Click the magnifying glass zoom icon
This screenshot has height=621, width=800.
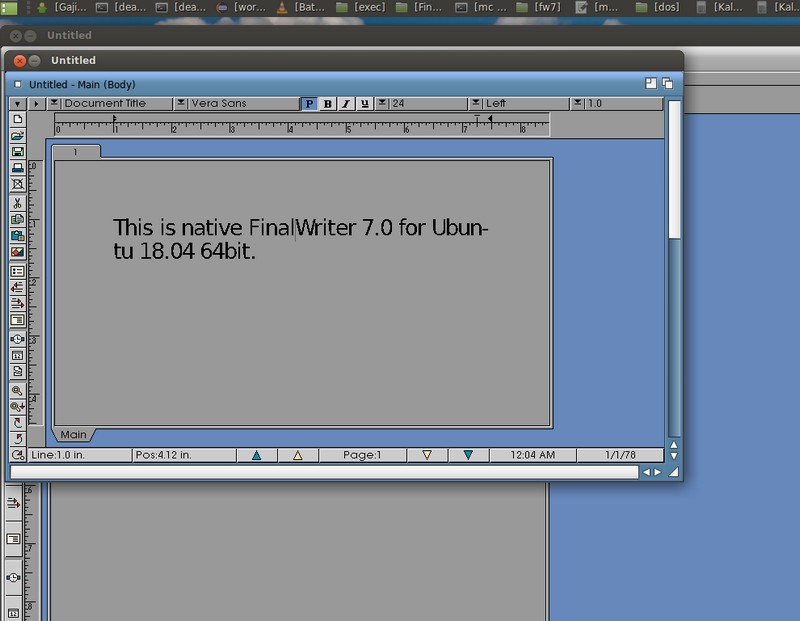pos(17,390)
